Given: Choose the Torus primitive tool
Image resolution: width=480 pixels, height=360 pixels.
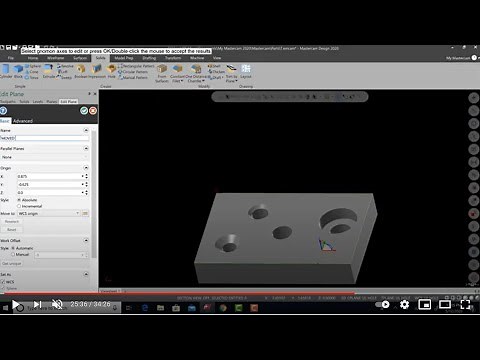Looking at the screenshot, I should (x=32, y=77).
